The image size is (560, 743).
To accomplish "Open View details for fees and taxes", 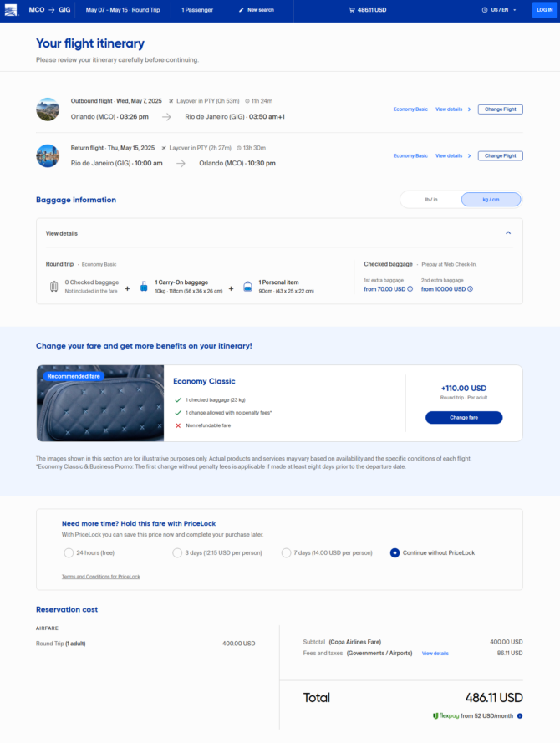I will (435, 654).
